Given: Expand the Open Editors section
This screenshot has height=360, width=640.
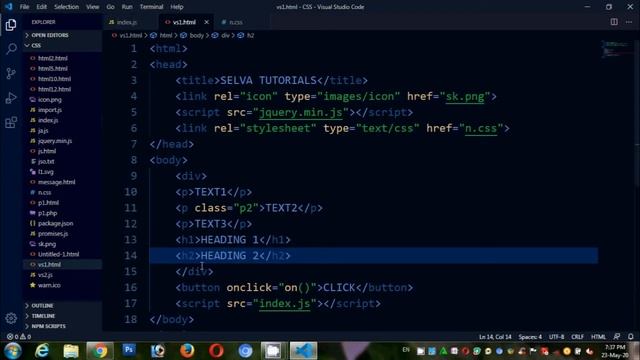Looking at the screenshot, I should [50, 36].
